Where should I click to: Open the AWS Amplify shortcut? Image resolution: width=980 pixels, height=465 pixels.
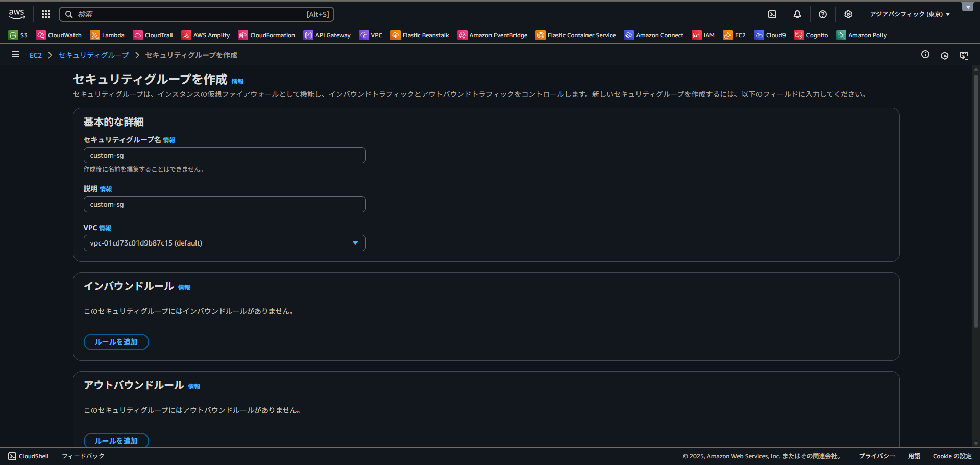(x=206, y=35)
